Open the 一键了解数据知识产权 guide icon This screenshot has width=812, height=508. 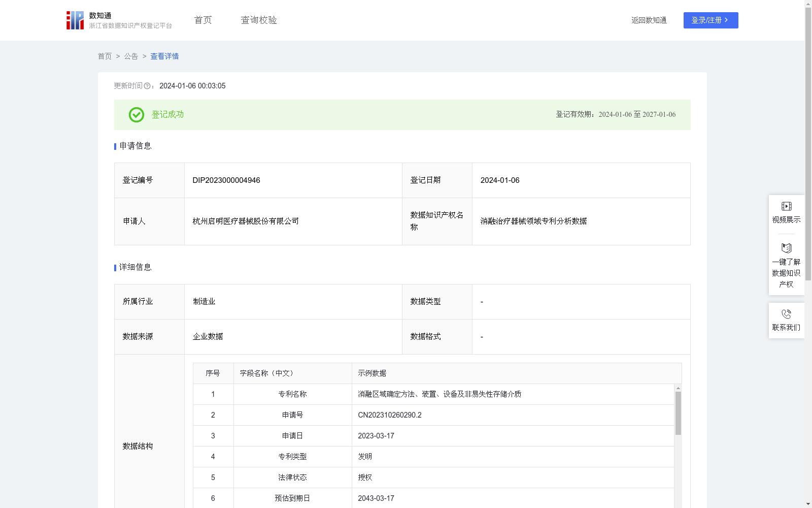pyautogui.click(x=786, y=248)
